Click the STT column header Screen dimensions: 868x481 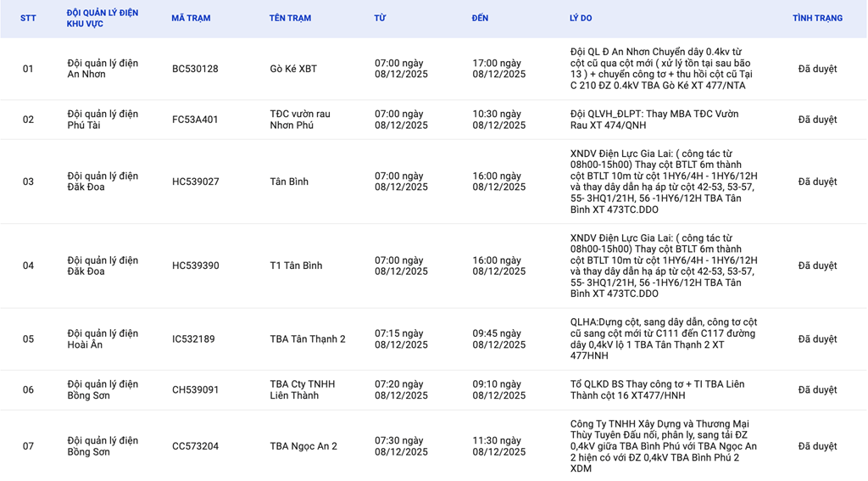click(x=28, y=19)
